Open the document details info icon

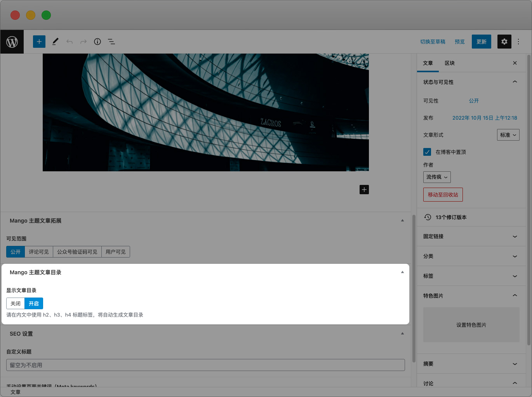[97, 42]
